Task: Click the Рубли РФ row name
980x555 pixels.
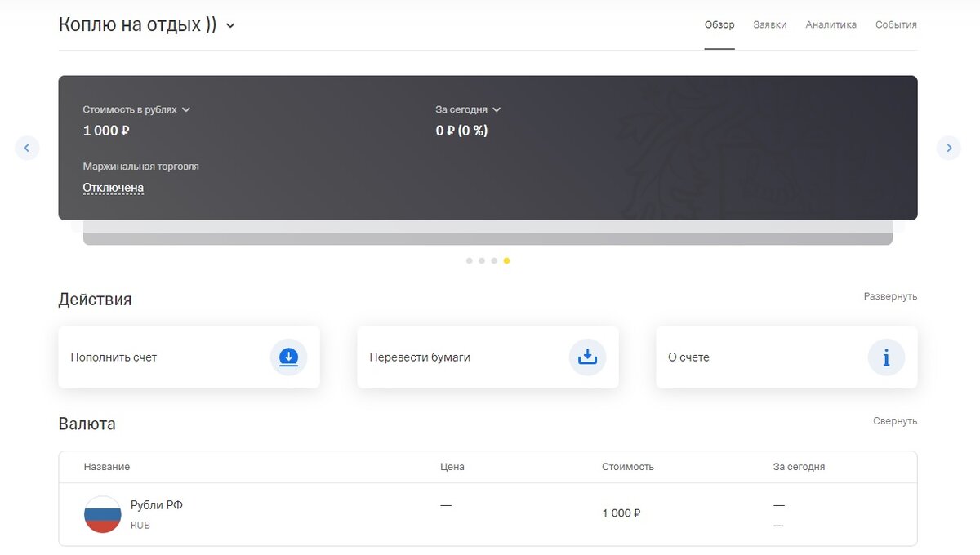Action: [x=157, y=505]
